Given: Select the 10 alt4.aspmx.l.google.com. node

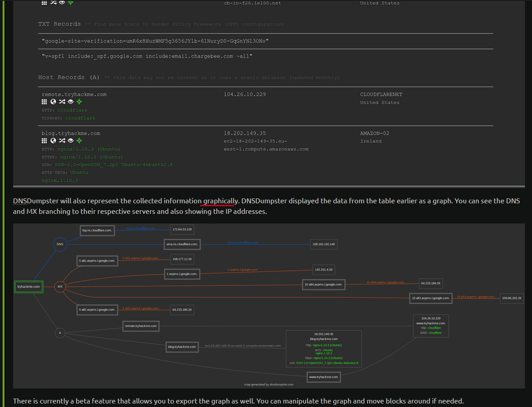Looking at the screenshot, I should (324, 285).
